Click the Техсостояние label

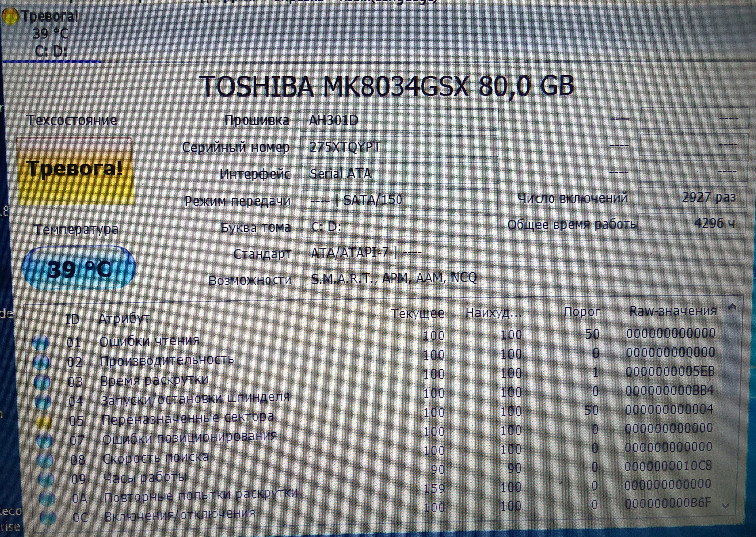[x=71, y=120]
